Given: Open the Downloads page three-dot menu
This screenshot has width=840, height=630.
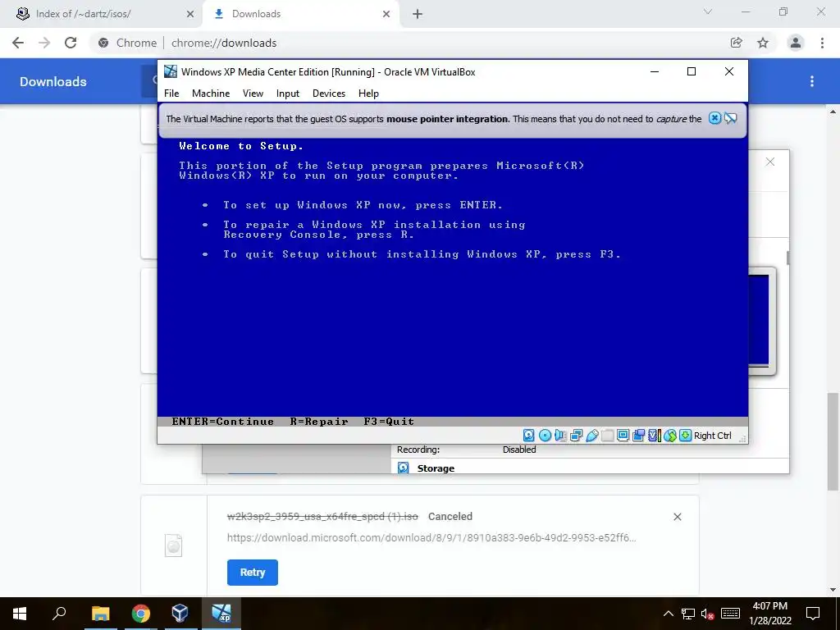Looking at the screenshot, I should (812, 81).
